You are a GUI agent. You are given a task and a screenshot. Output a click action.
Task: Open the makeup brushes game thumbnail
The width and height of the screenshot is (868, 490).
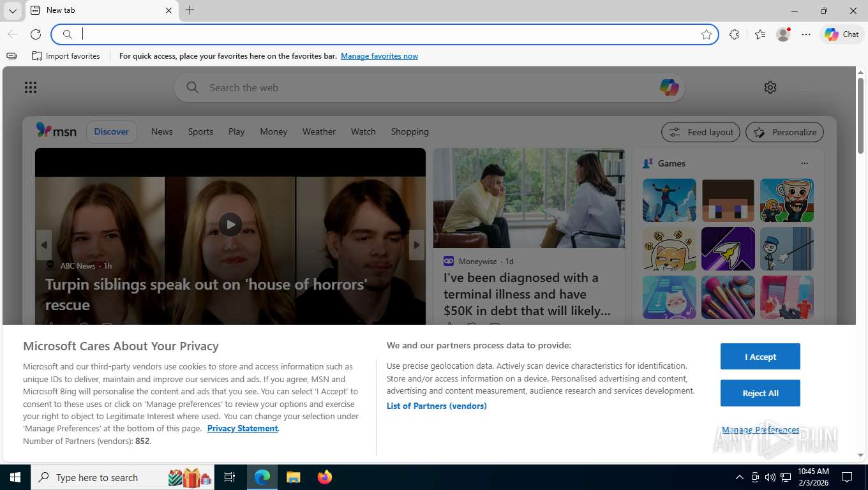click(728, 297)
